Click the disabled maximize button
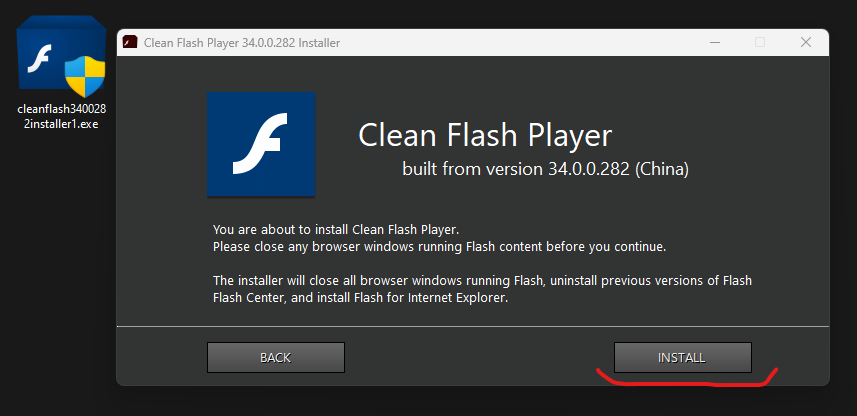Screen dimensions: 857x416 coord(760,42)
